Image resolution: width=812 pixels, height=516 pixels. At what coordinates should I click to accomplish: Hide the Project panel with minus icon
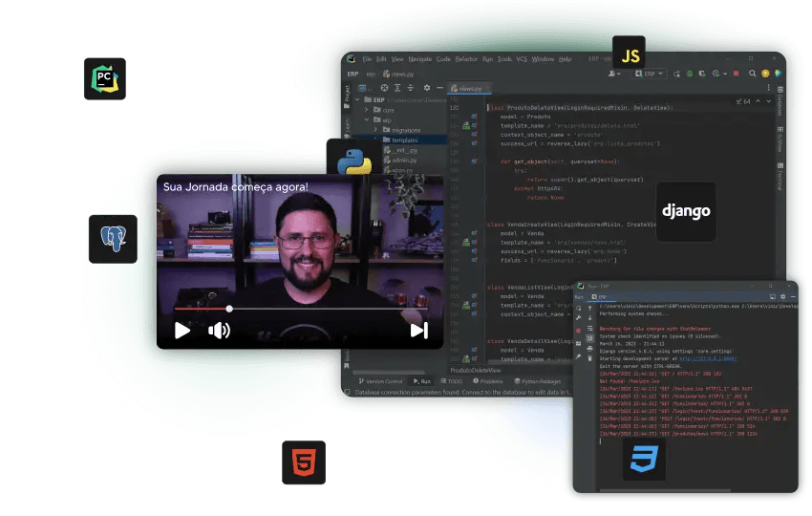click(439, 88)
